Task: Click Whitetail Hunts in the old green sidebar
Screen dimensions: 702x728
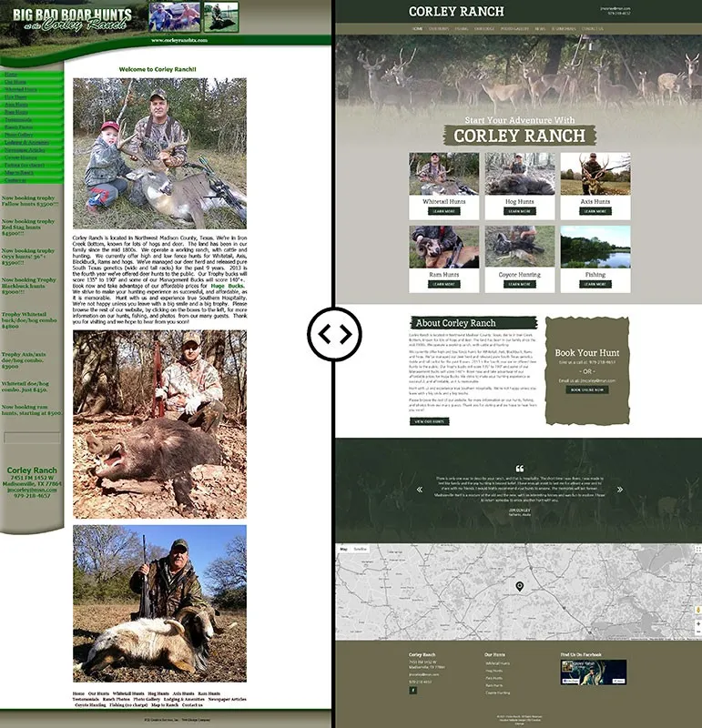Action: (20, 89)
